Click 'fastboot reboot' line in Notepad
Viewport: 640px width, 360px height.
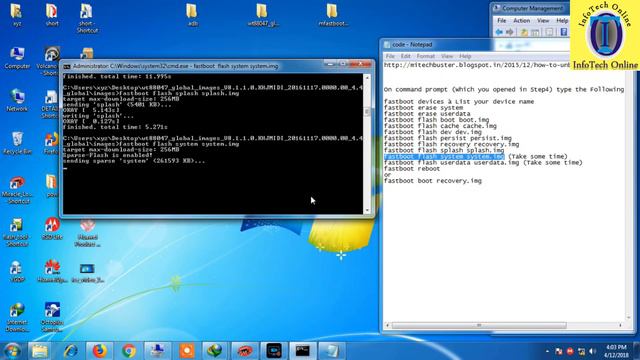pos(412,169)
